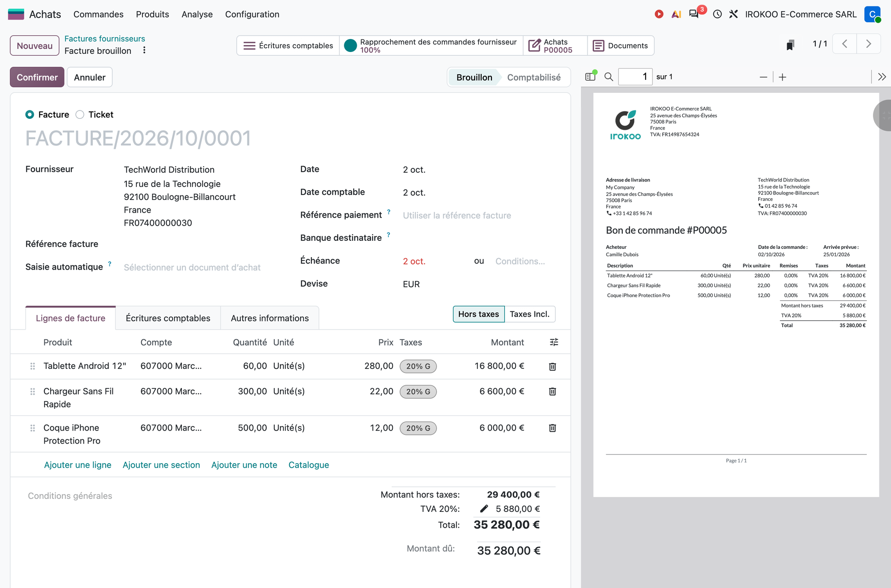Open column settings adjust icon in invoice lines

pos(554,342)
